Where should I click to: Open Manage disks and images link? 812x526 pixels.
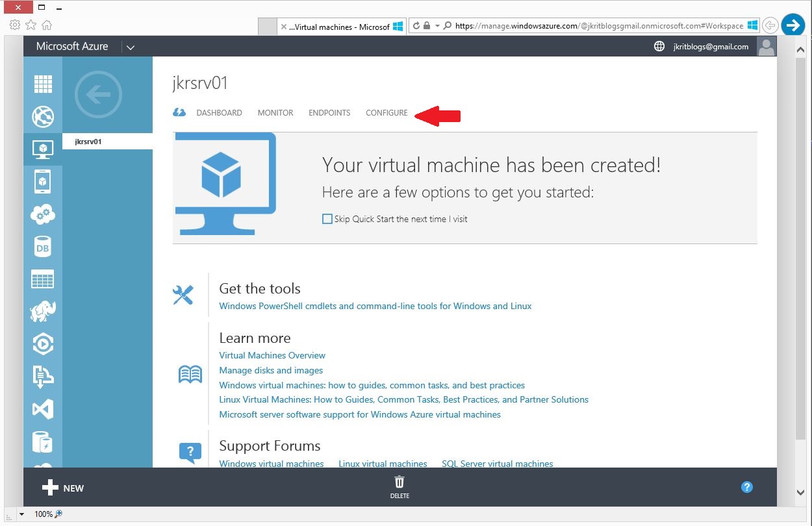271,370
